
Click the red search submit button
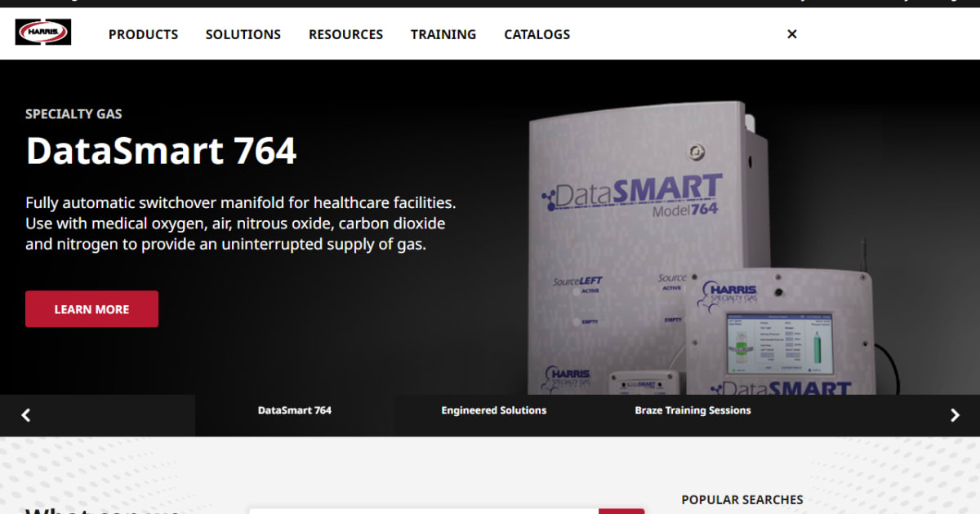pyautogui.click(x=621, y=511)
